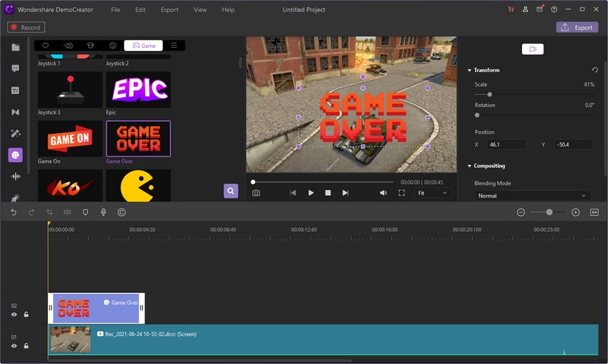608x364 pixels.
Task: Switch to education graduation cap sticker tab
Action: click(90, 46)
